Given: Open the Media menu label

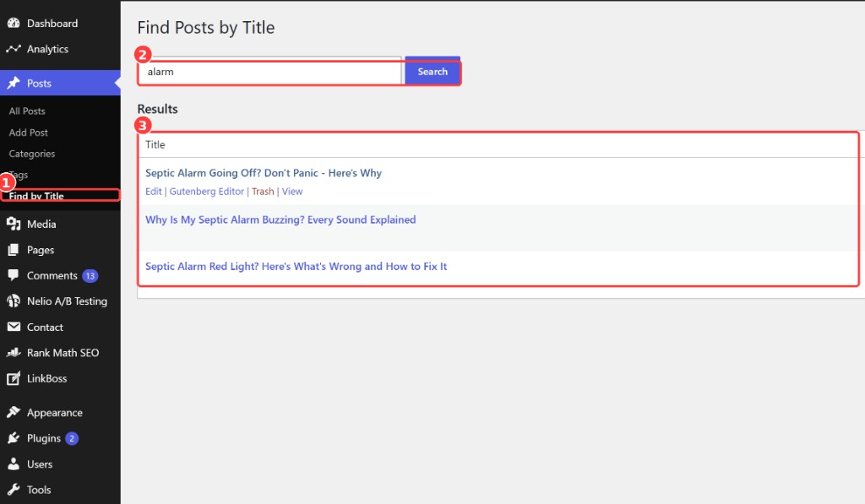Looking at the screenshot, I should click(41, 224).
